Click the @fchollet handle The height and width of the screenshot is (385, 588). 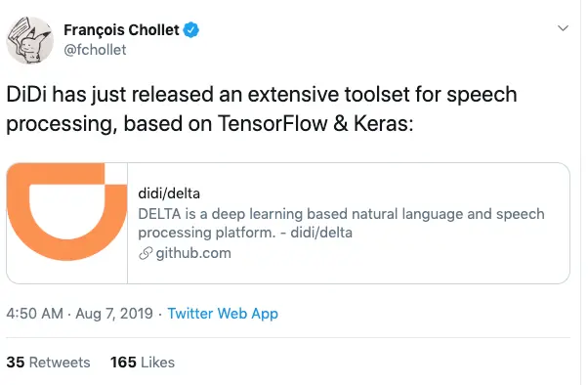[95, 50]
